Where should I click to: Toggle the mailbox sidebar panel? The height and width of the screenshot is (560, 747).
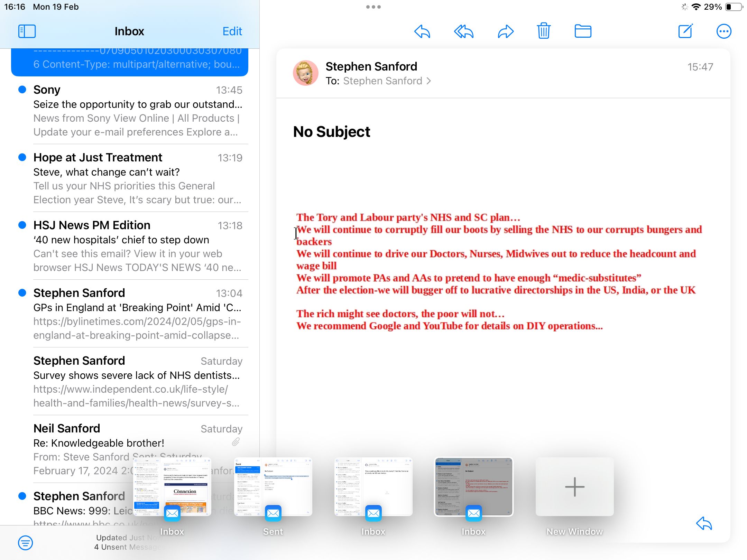(x=27, y=31)
